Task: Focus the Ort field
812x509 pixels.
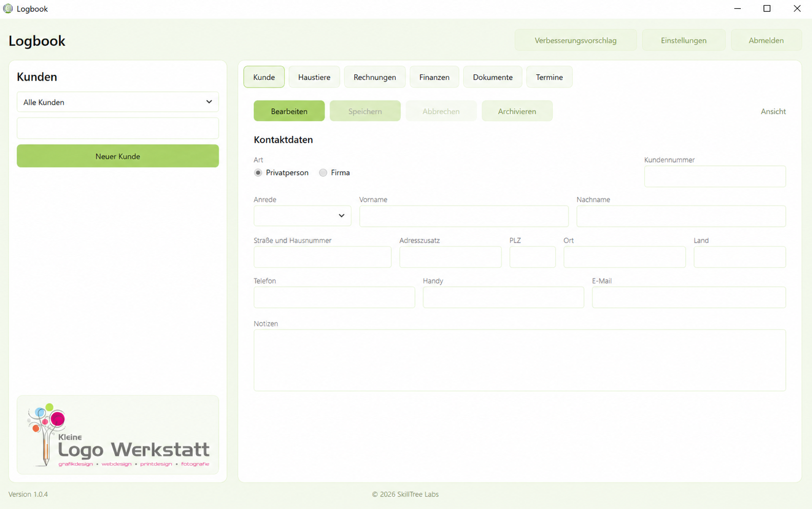Action: click(625, 257)
